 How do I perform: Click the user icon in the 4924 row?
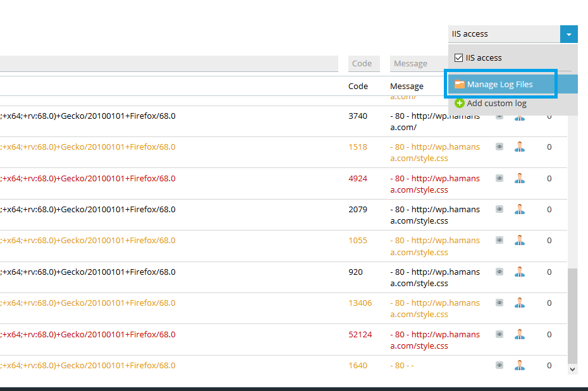(520, 178)
